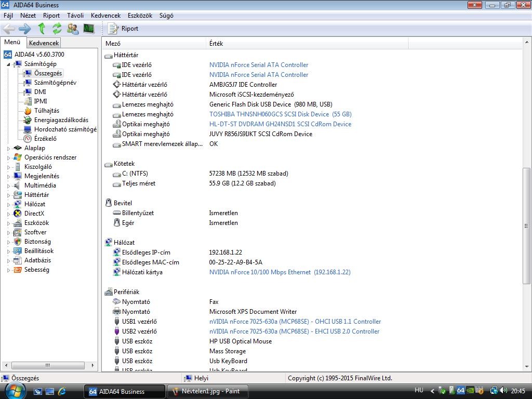532x399 pixels.
Task: Click the Windows Start orb
Action: (16, 391)
